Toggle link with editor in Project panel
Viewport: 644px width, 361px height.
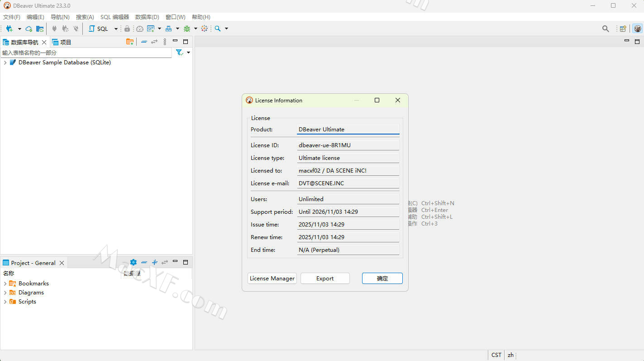165,262
